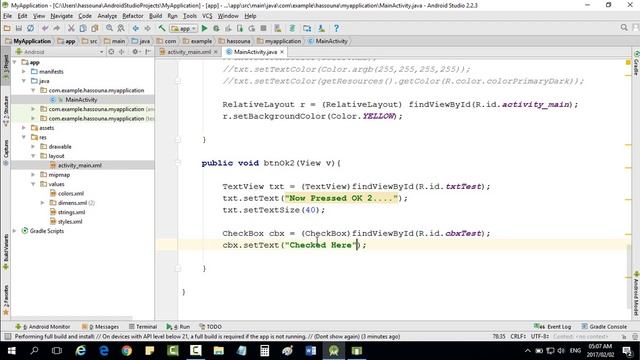
Task: Open the Terminal tool window
Action: [143, 327]
